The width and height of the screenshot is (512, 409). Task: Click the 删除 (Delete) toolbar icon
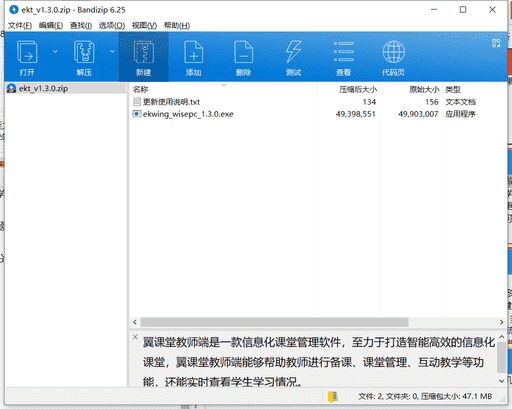[243, 52]
